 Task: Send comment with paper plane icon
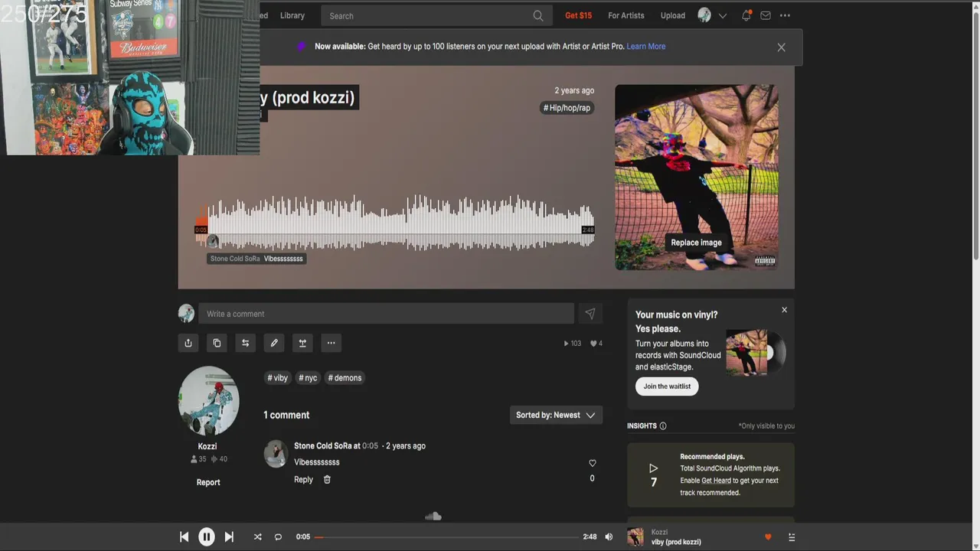point(590,314)
